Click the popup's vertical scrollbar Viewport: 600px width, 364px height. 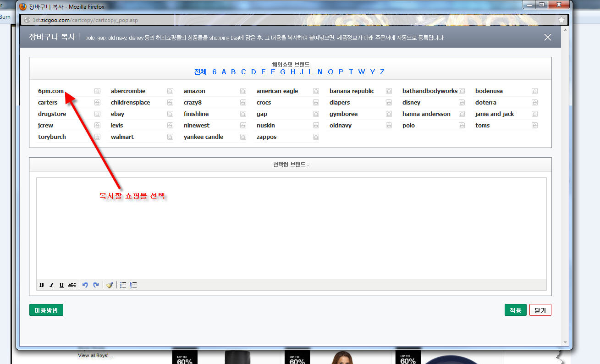[x=565, y=185]
